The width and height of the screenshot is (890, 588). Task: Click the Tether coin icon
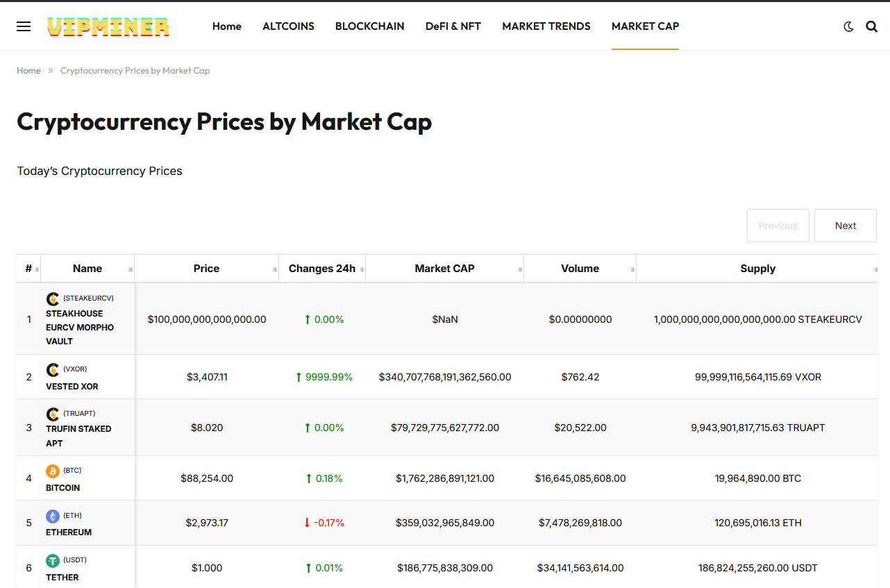tap(53, 561)
